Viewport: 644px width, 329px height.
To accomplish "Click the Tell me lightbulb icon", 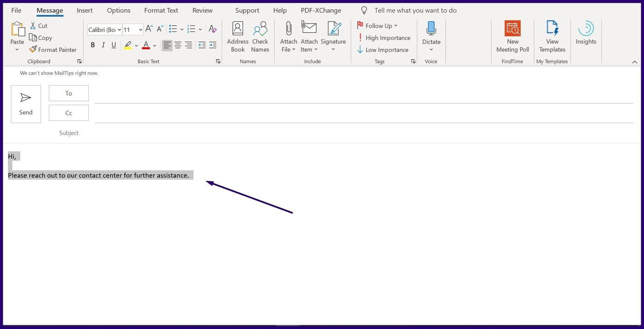I will click(x=364, y=10).
